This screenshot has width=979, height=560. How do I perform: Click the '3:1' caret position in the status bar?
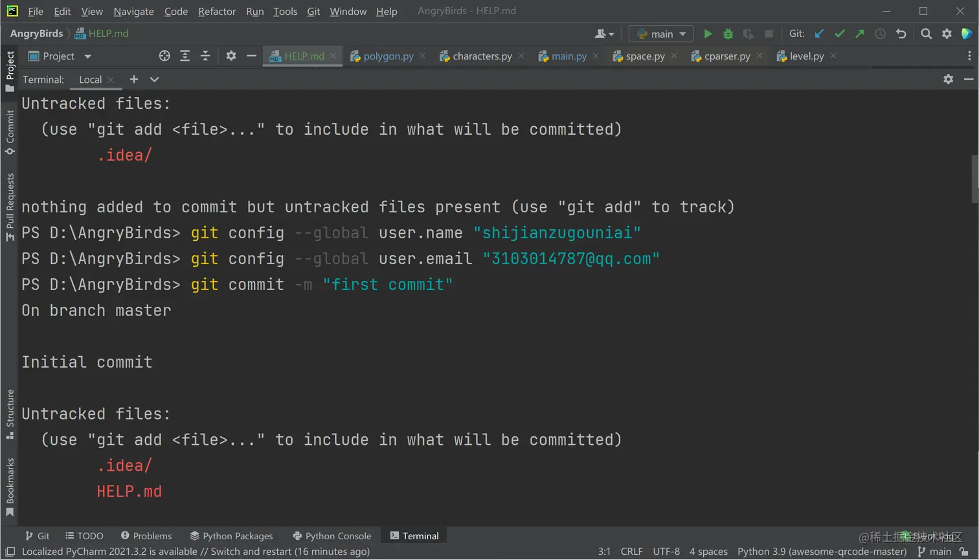(604, 552)
